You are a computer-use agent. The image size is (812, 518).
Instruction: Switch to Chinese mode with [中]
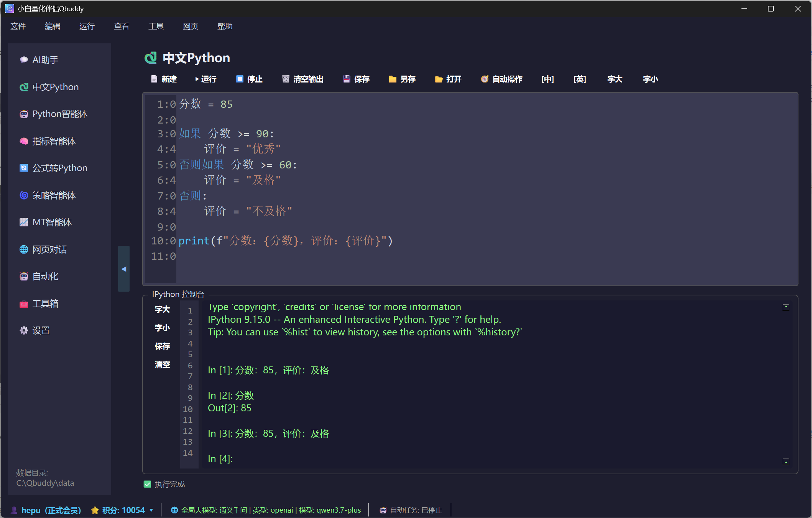point(547,79)
